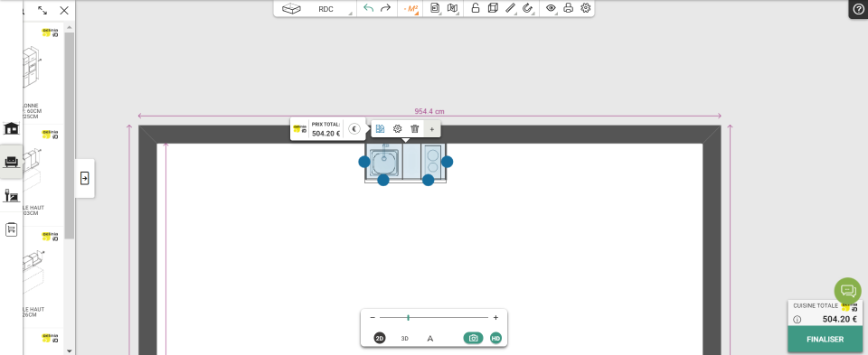The image size is (868, 355).
Task: Open the furniture catalog sidebar tab
Action: coord(11,162)
